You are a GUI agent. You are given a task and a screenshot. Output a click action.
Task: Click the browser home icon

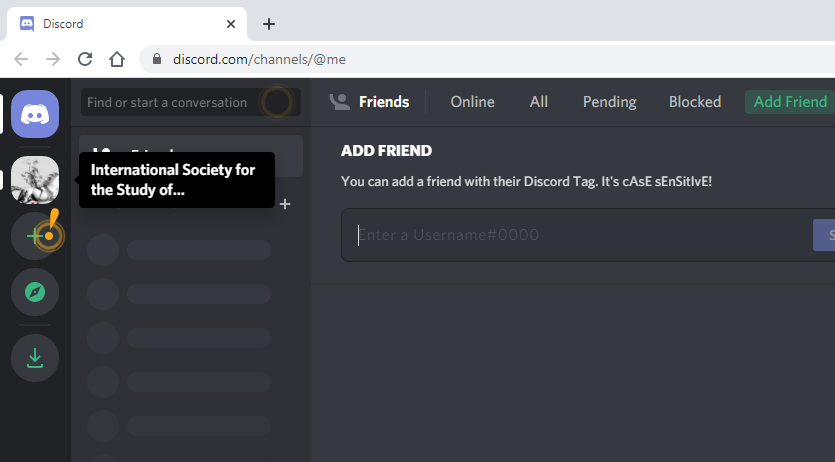(117, 59)
